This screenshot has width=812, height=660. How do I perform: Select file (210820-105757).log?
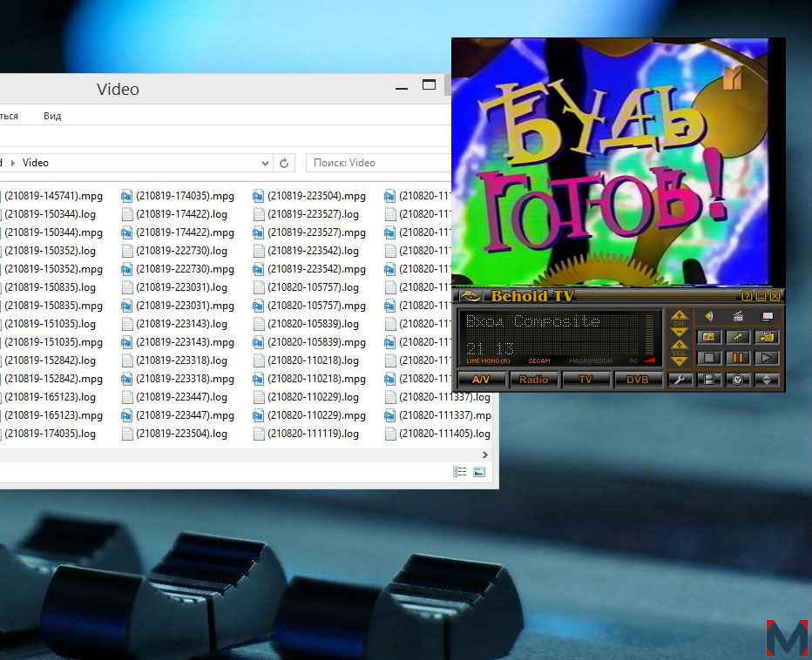coord(313,287)
